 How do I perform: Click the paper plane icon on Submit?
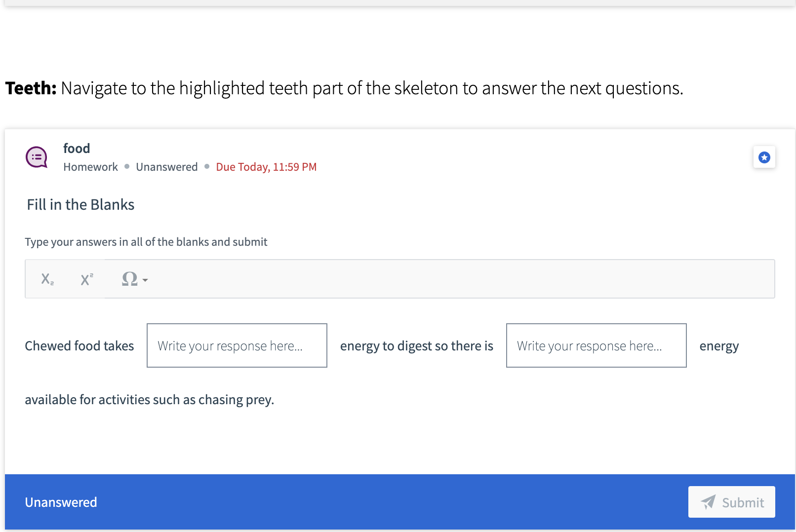[x=707, y=502]
